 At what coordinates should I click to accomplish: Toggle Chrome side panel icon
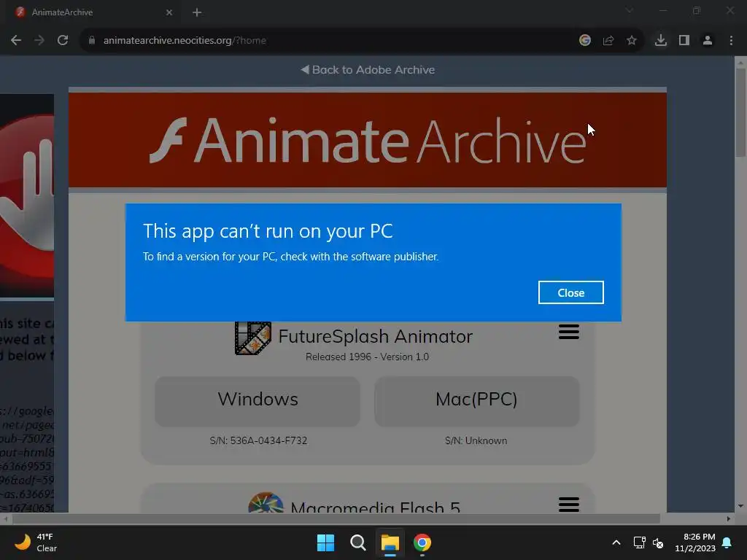pos(684,41)
